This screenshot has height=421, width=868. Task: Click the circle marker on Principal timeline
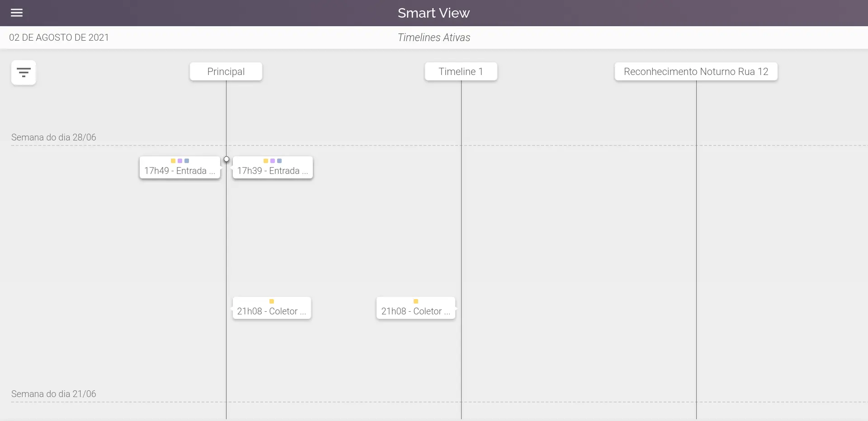[x=226, y=159]
